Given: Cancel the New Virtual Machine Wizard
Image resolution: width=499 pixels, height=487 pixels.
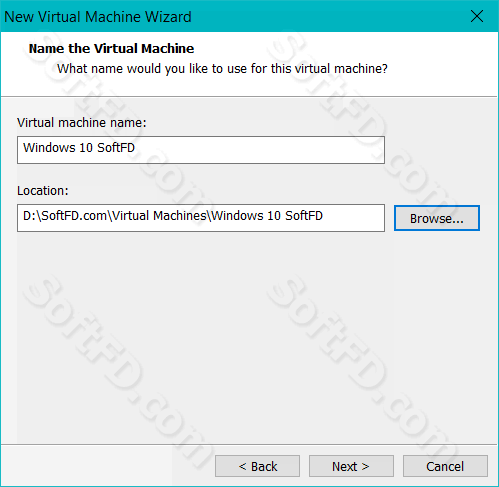Looking at the screenshot, I should pyautogui.click(x=445, y=466).
